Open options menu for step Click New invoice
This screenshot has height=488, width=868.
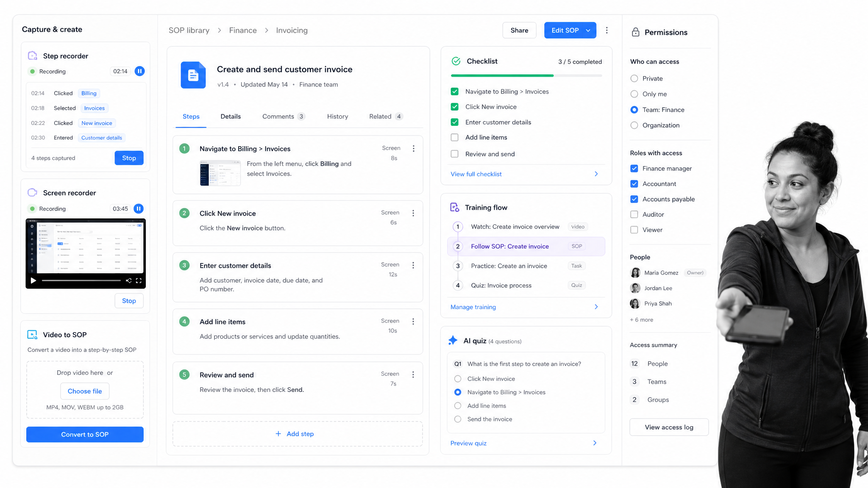click(x=413, y=213)
